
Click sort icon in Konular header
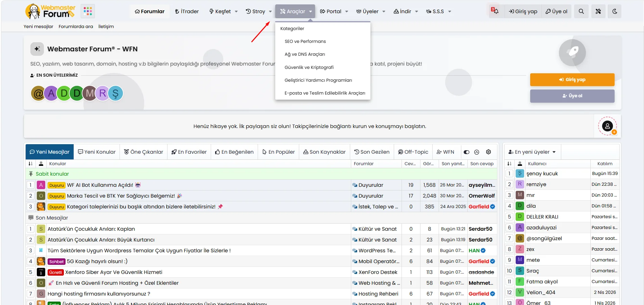click(31, 163)
